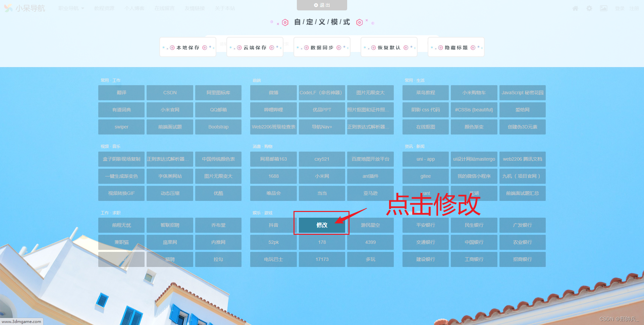Toggle 隐藏标题 to hide section titles
Image resolution: width=644 pixels, height=325 pixels.
coord(456,47)
